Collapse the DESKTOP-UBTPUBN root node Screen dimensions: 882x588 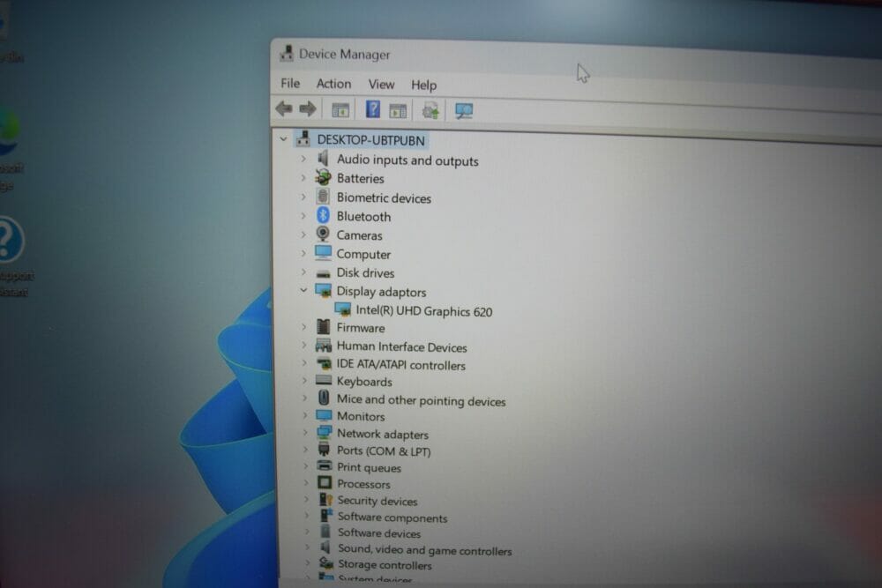coord(283,138)
